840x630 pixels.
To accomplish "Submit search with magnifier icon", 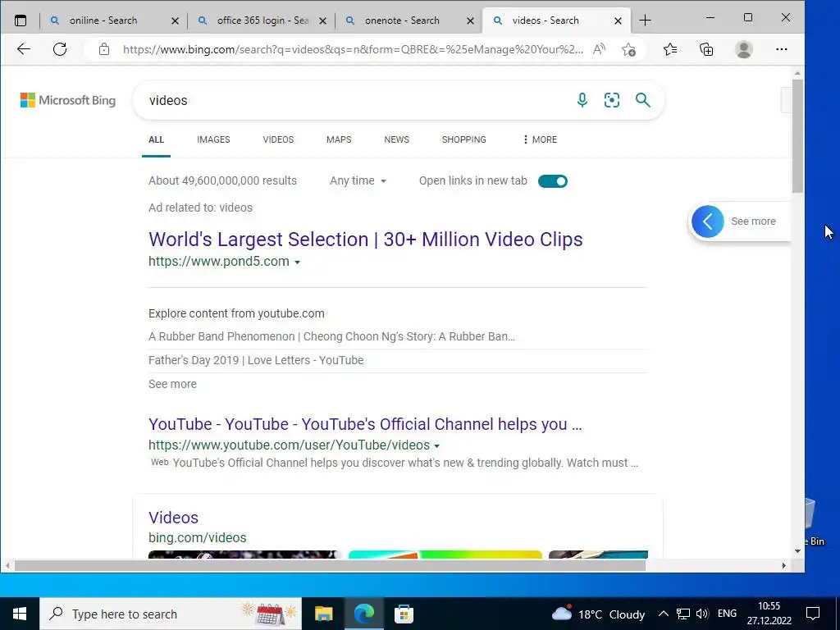I will click(x=643, y=99).
